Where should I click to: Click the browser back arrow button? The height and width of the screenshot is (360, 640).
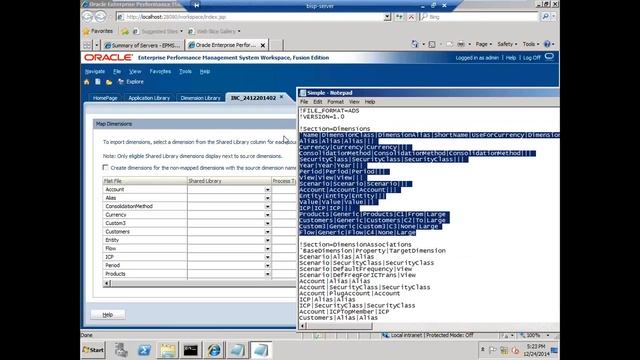87,17
